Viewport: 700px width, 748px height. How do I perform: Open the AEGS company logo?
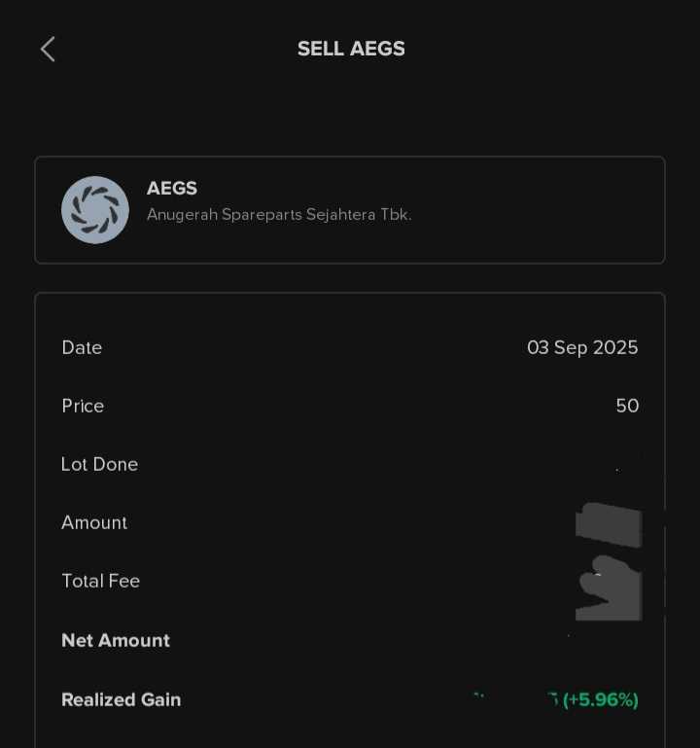[95, 210]
